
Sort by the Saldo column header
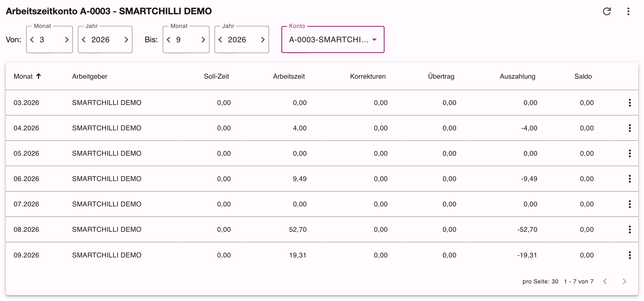[583, 76]
